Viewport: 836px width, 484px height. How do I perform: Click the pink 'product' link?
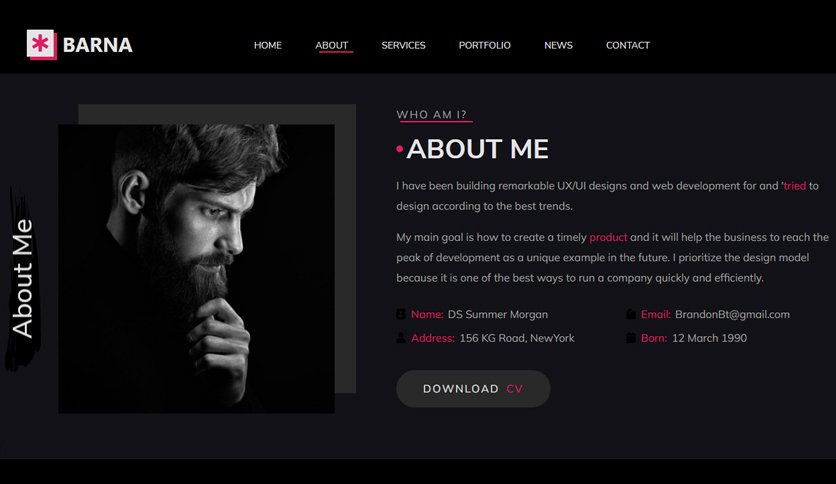(x=608, y=237)
